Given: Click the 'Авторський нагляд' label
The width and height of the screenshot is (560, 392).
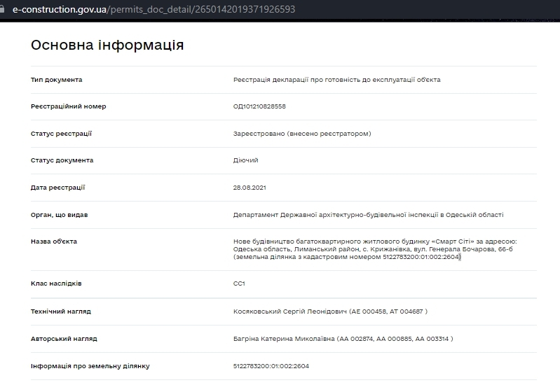Looking at the screenshot, I should click(x=64, y=339).
